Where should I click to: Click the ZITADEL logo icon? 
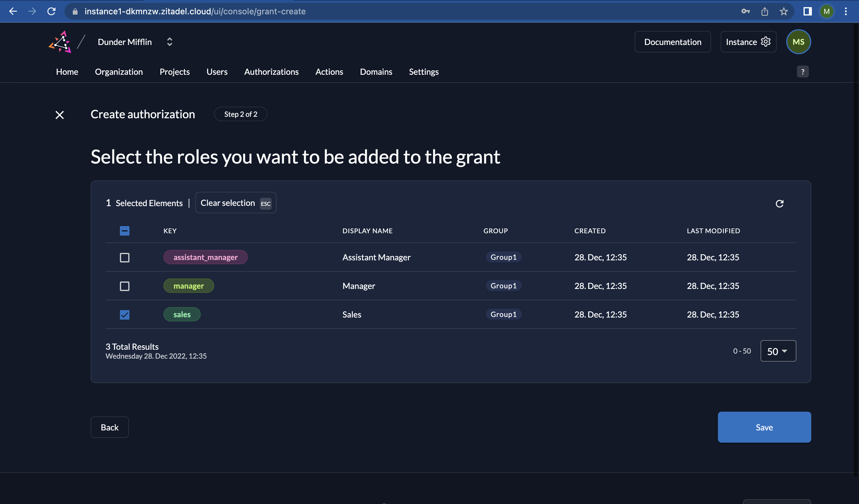(x=60, y=42)
